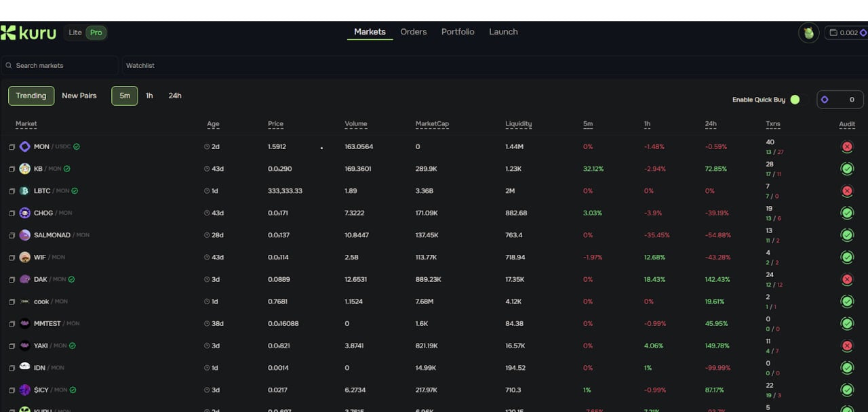Click green audit icon for CHOG

[x=847, y=213]
